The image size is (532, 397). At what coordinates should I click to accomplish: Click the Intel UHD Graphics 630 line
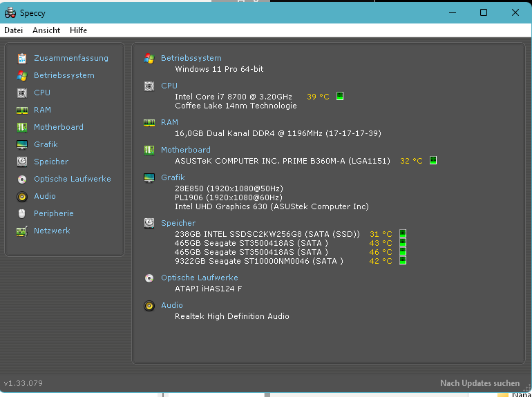tap(272, 206)
